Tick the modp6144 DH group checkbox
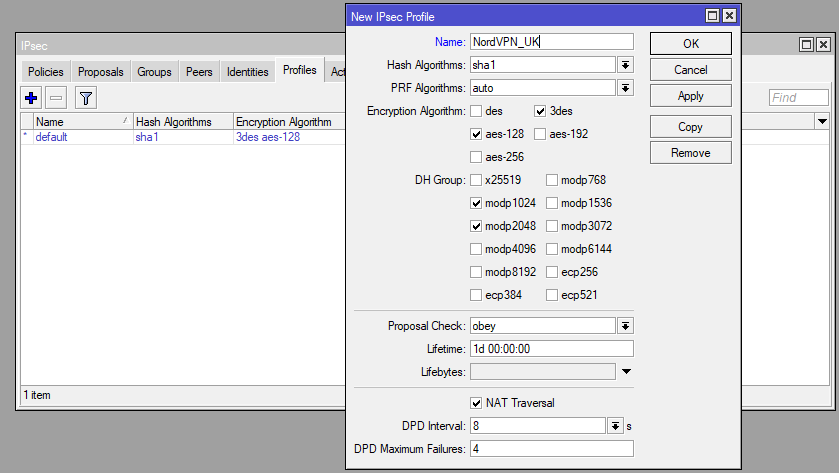Image resolution: width=839 pixels, height=473 pixels. pyautogui.click(x=552, y=249)
